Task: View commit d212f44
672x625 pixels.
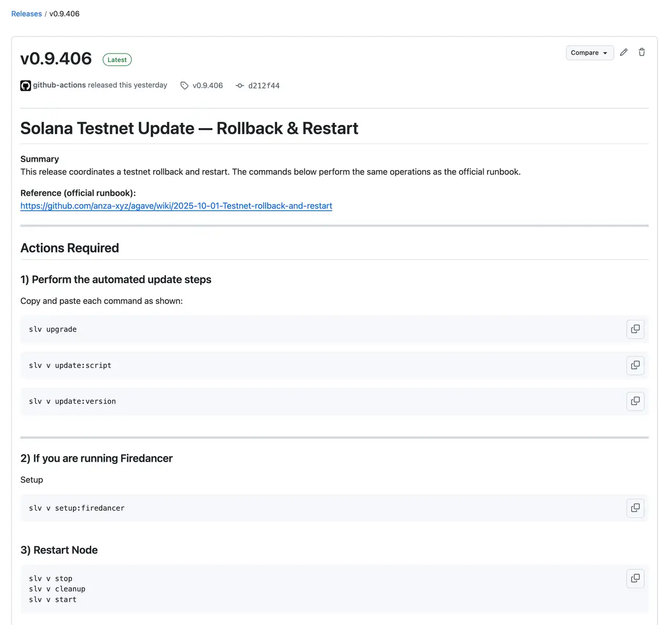Action: coord(264,85)
